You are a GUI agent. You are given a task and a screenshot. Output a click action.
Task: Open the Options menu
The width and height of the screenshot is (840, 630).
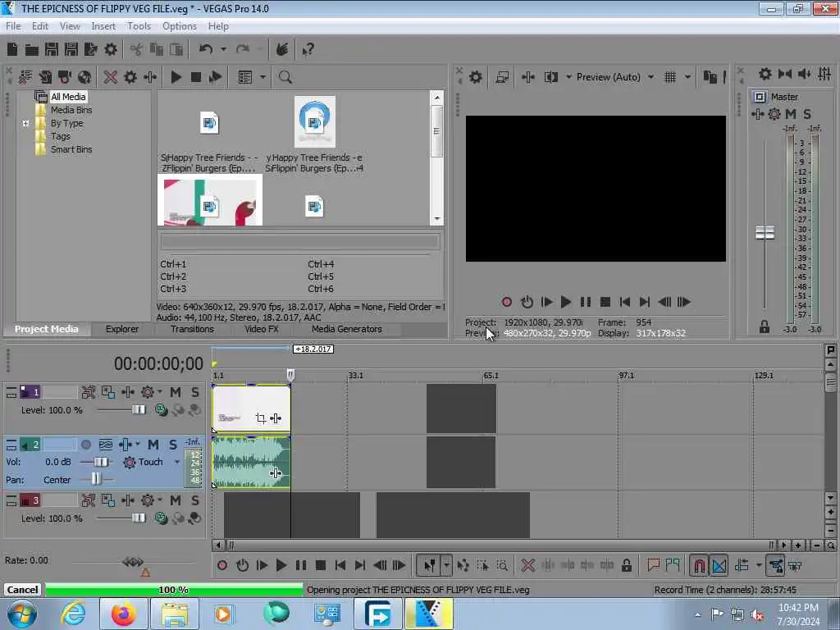180,26
